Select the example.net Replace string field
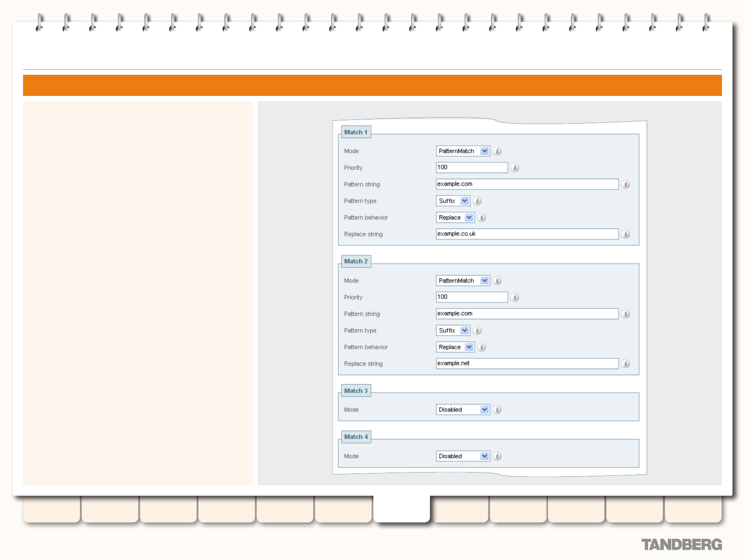This screenshot has height=560, width=745. click(527, 363)
